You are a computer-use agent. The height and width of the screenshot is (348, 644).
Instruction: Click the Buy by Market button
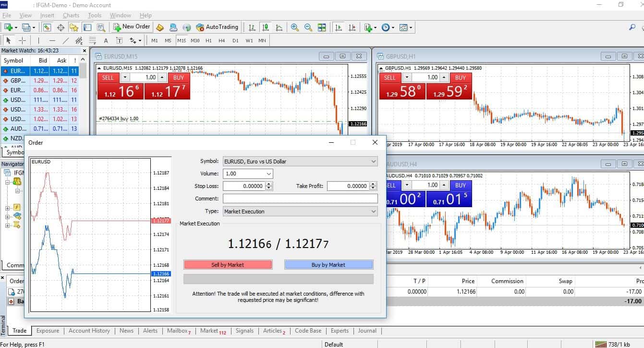coord(328,264)
